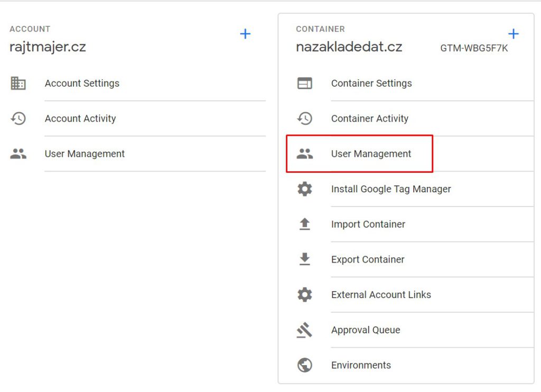541x392 pixels.
Task: Click the Environments globe icon
Action: coord(305,365)
